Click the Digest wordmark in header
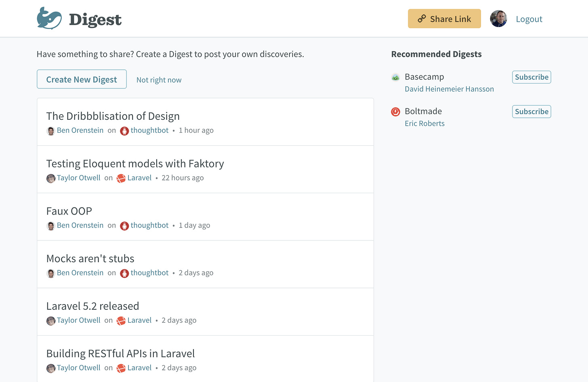 click(x=95, y=19)
